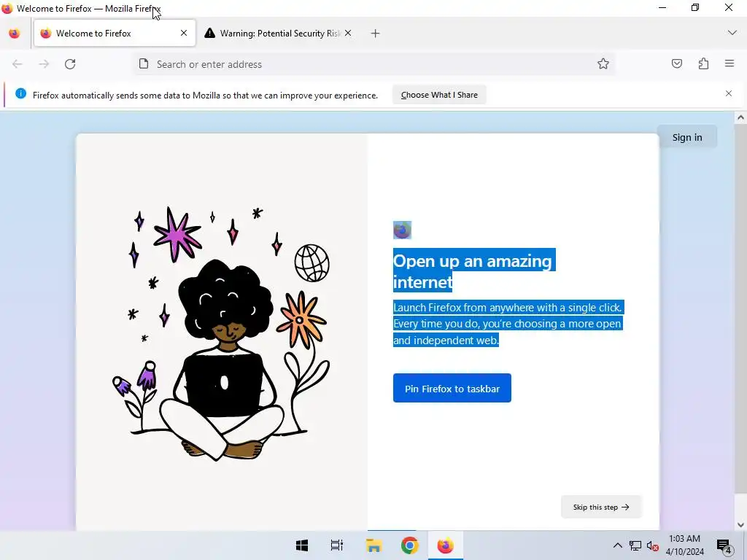
Task: Open the network status tray icon
Action: [x=635, y=545]
